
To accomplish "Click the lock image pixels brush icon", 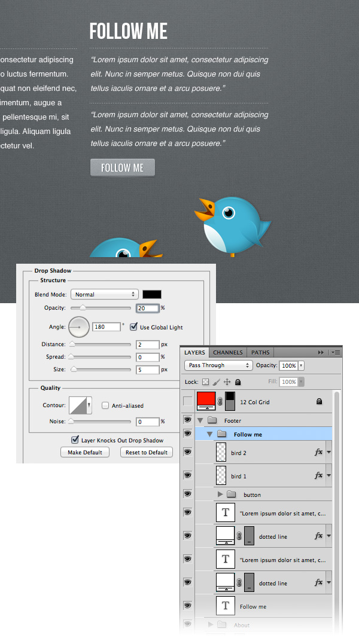I will (x=217, y=382).
